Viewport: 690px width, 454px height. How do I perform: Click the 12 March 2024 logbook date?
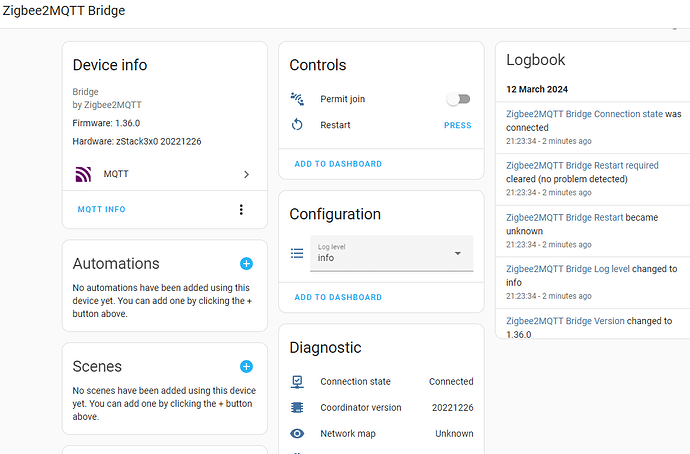(x=537, y=89)
